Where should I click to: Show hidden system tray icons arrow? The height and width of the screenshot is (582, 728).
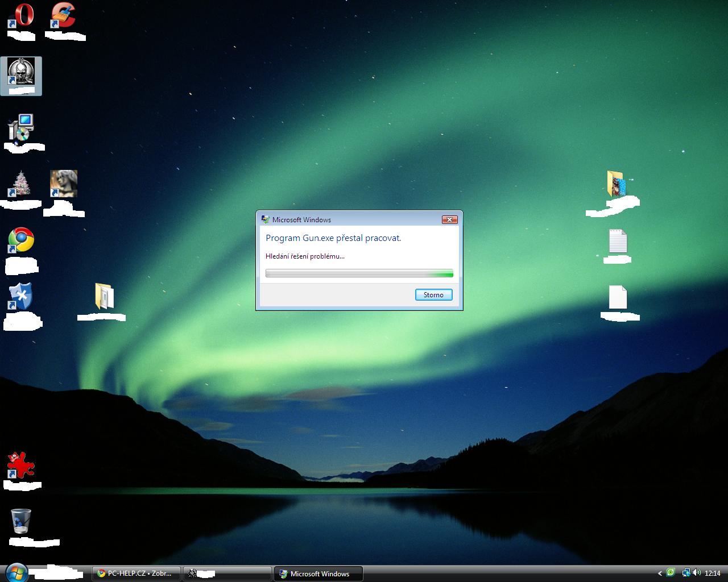coord(660,573)
